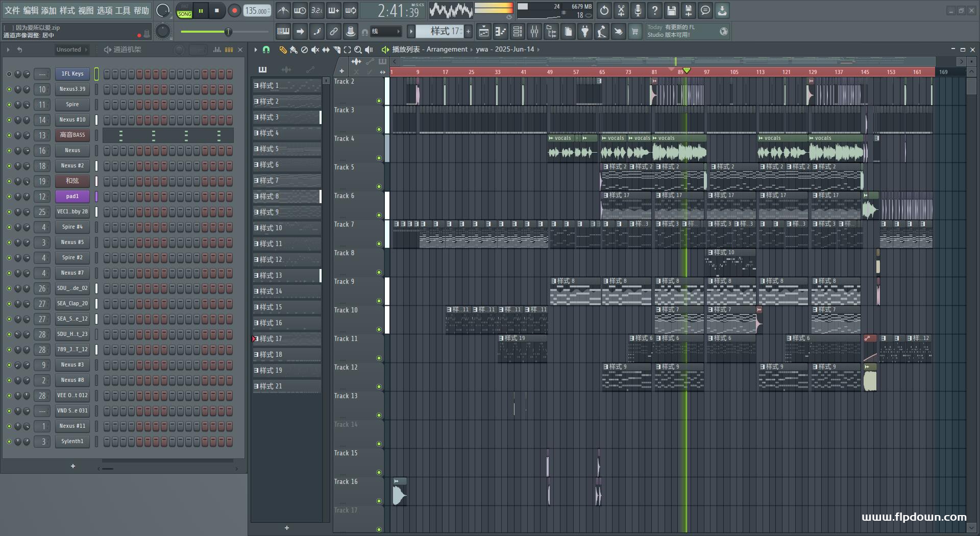Click the undo history circular arrow icon
980x536 pixels.
pos(604,10)
